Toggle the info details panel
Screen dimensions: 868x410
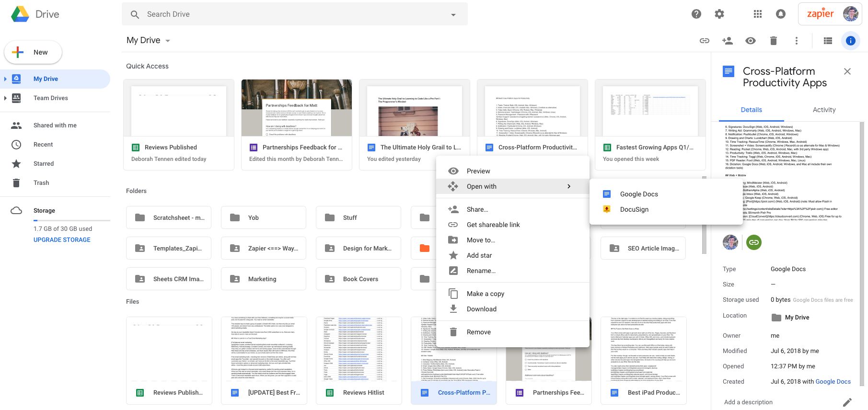coord(850,41)
